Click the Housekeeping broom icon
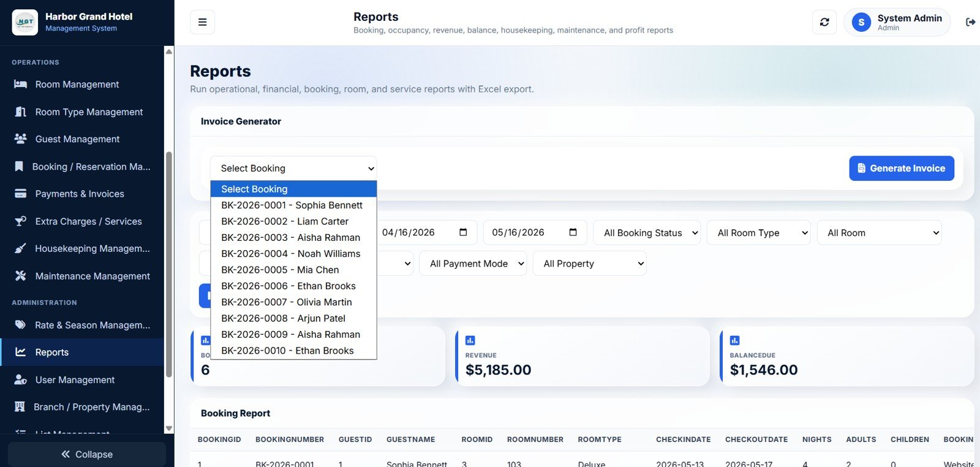980x467 pixels. coord(20,248)
